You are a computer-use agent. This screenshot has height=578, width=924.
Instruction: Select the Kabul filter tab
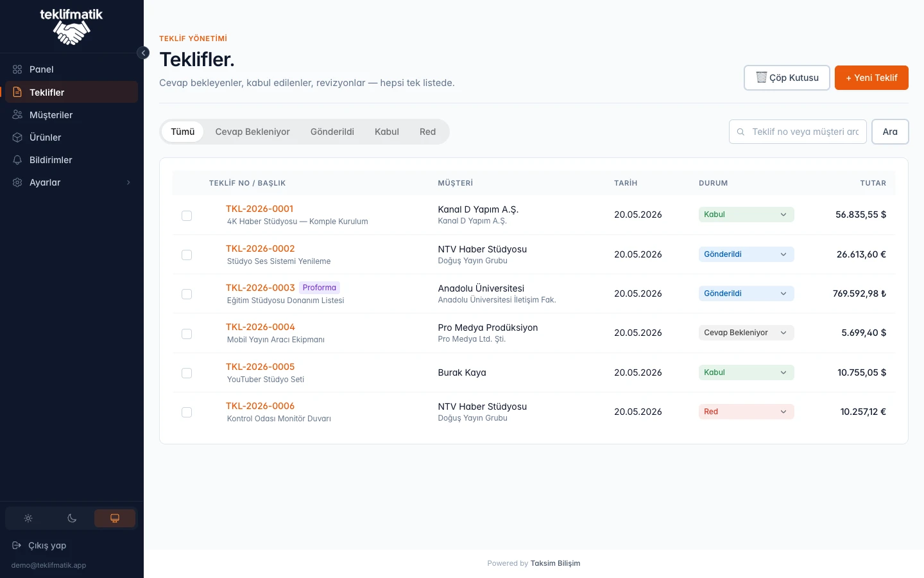coord(386,132)
